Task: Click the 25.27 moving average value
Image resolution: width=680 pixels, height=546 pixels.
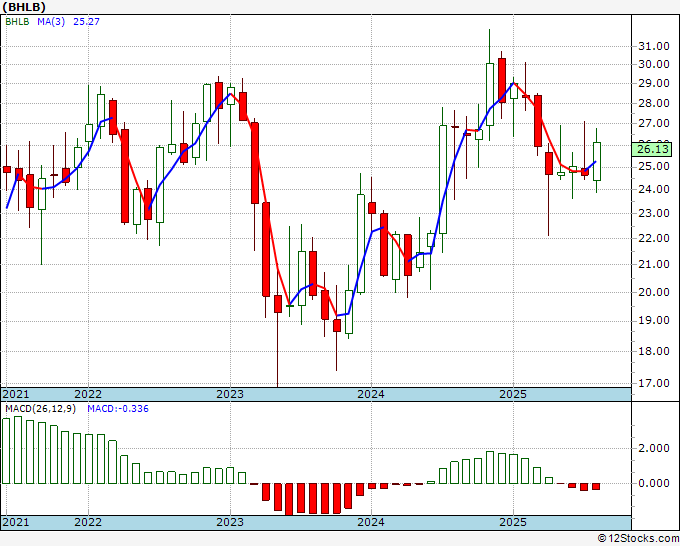Action: pyautogui.click(x=86, y=21)
